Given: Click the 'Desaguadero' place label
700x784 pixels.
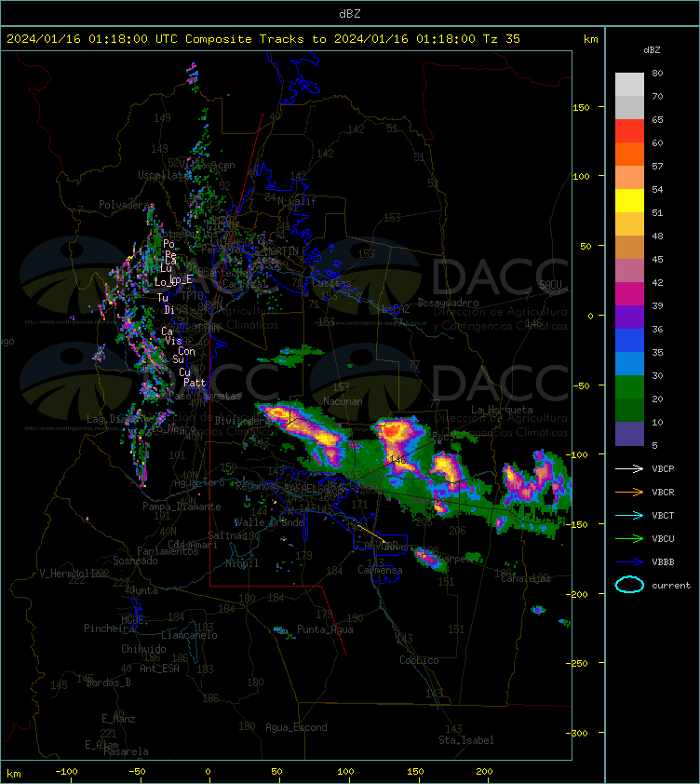Looking at the screenshot, I should point(448,303).
